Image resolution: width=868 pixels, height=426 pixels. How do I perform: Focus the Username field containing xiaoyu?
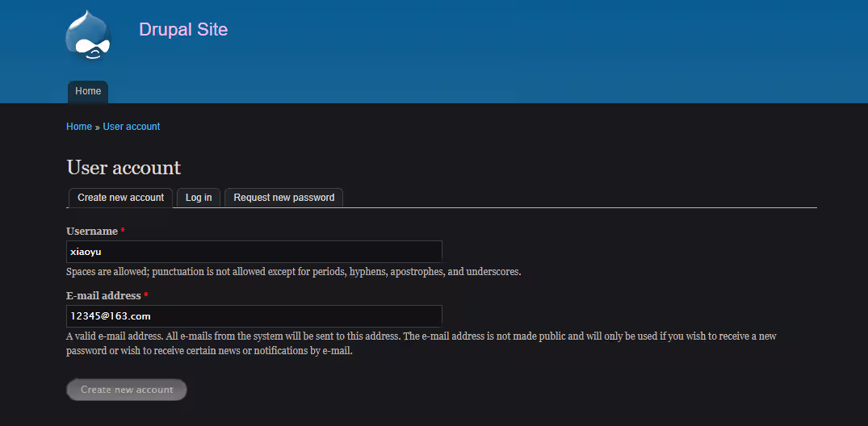pyautogui.click(x=254, y=251)
